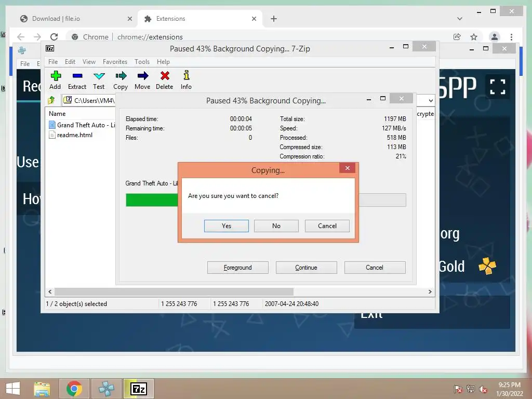Click the volume tray icon
This screenshot has width=532, height=399.
tap(483, 389)
